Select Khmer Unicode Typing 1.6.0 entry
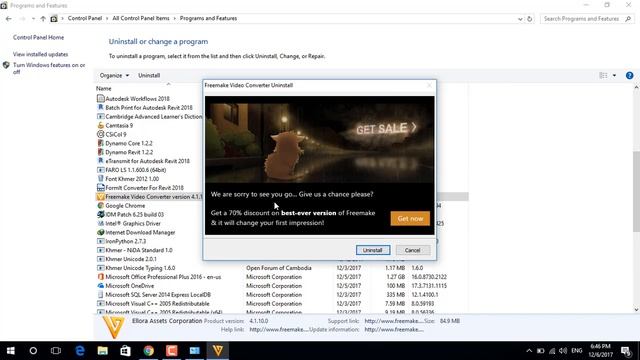This screenshot has height=360, width=640. coord(140,268)
